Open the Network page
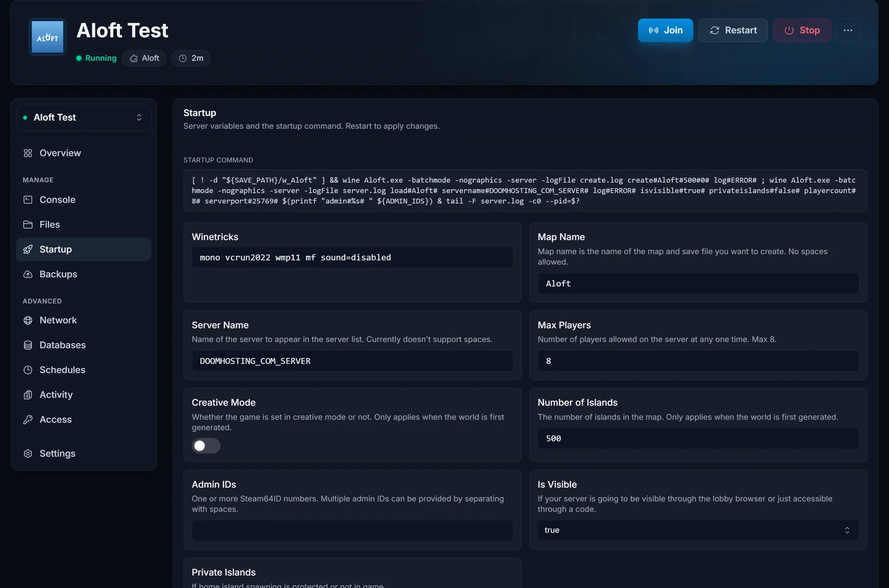The width and height of the screenshot is (889, 588). pyautogui.click(x=83, y=320)
